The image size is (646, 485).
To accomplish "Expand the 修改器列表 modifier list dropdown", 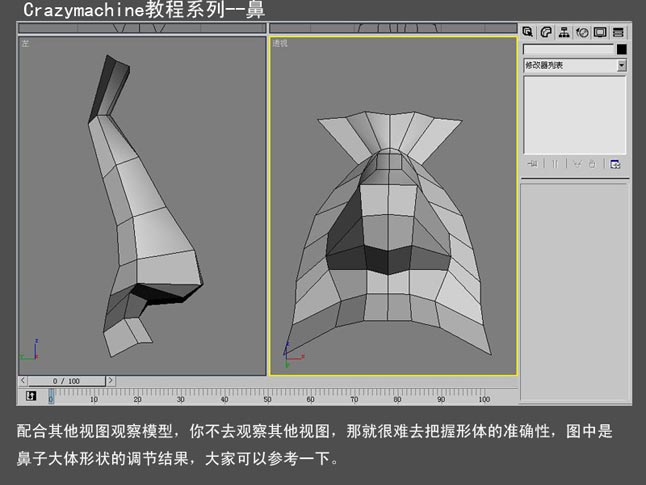I will (x=622, y=65).
